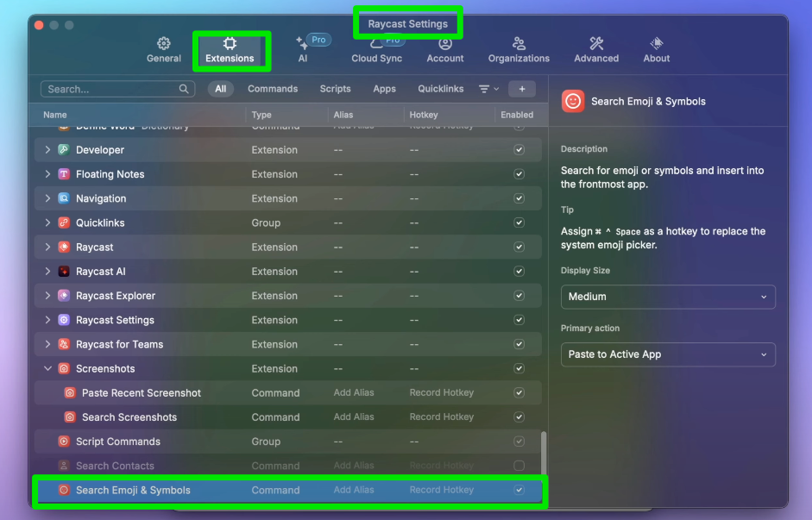Click the Navigation icon
Viewport: 812px width, 520px height.
(64, 198)
